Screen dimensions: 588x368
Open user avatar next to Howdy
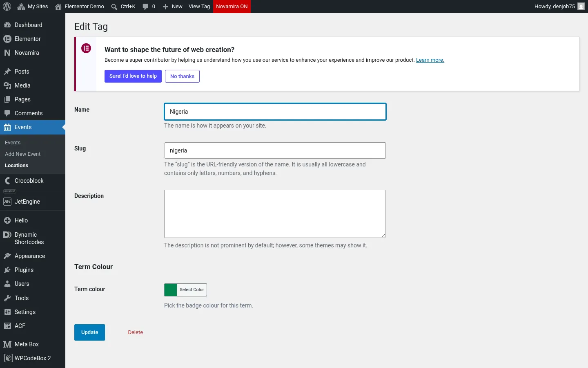pos(581,7)
